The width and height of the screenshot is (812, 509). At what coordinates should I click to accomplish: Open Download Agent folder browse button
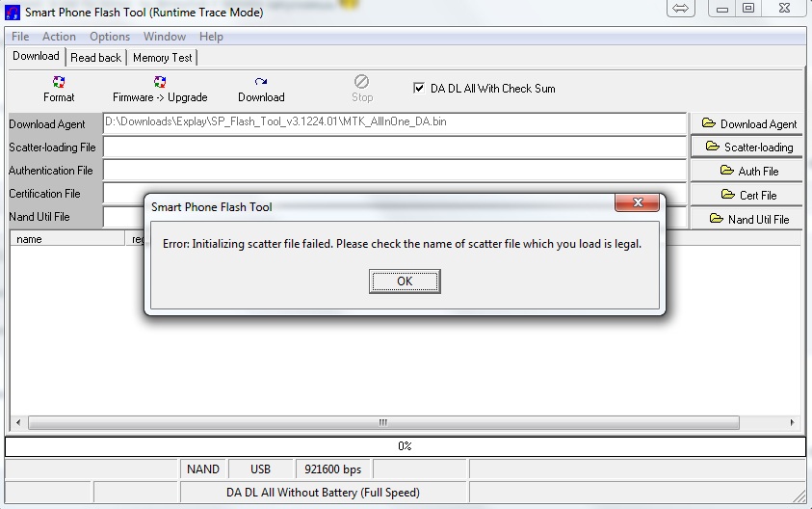pyautogui.click(x=748, y=123)
